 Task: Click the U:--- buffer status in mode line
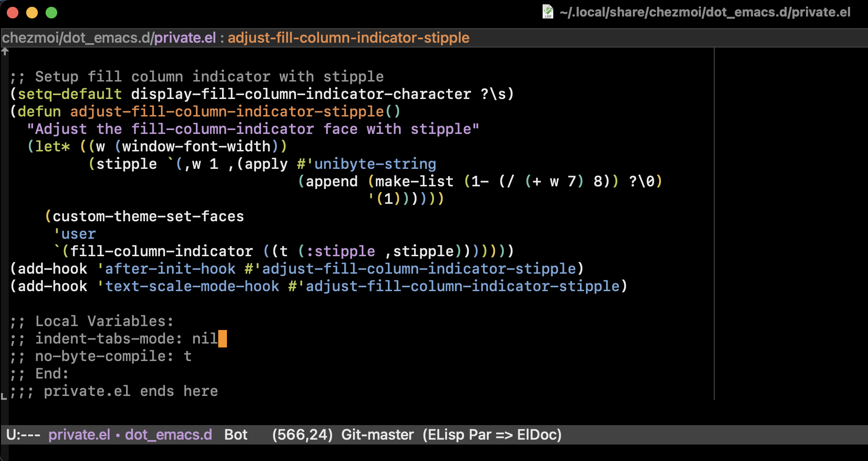[x=23, y=434]
